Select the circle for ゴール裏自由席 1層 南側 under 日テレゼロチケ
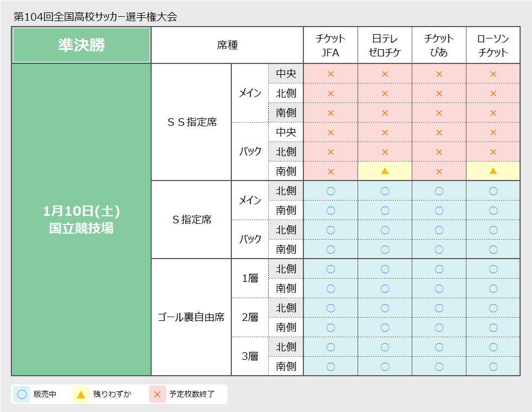The width and height of the screenshot is (532, 412). click(385, 289)
